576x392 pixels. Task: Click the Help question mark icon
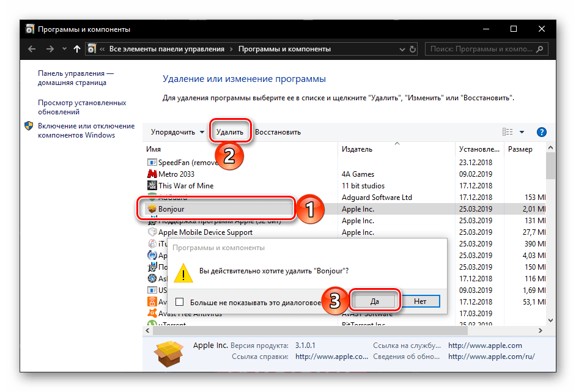(x=541, y=132)
